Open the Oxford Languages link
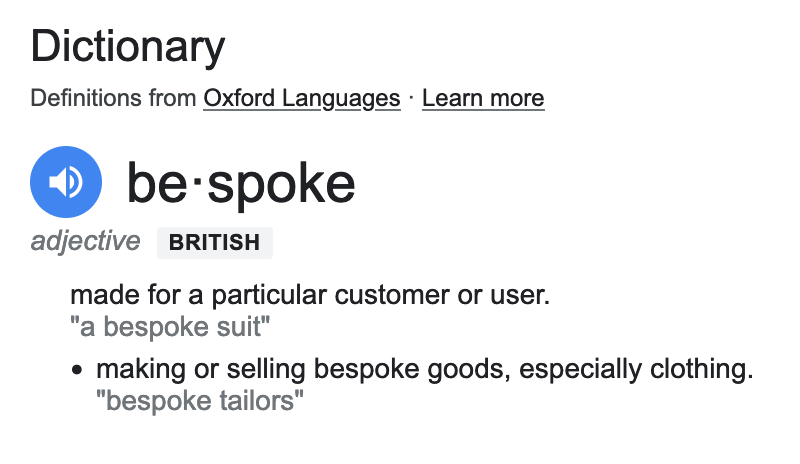The image size is (800, 464). (302, 98)
